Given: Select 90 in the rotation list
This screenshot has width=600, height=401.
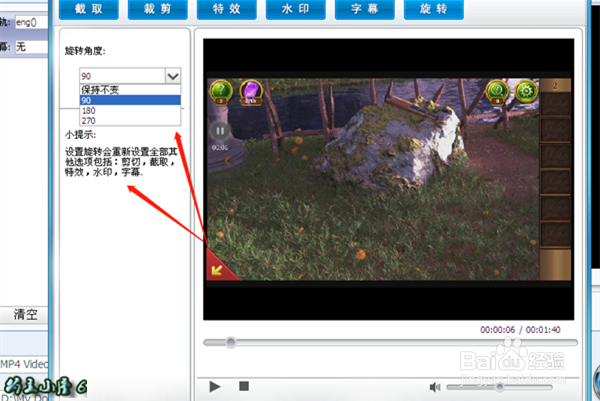Looking at the screenshot, I should 130,100.
